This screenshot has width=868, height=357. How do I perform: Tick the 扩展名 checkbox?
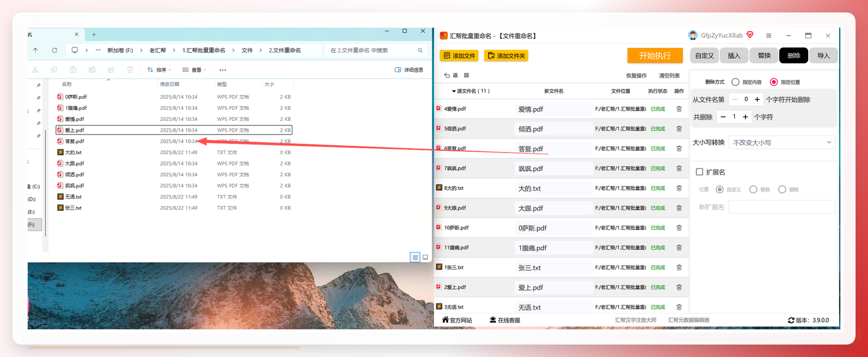coord(700,172)
